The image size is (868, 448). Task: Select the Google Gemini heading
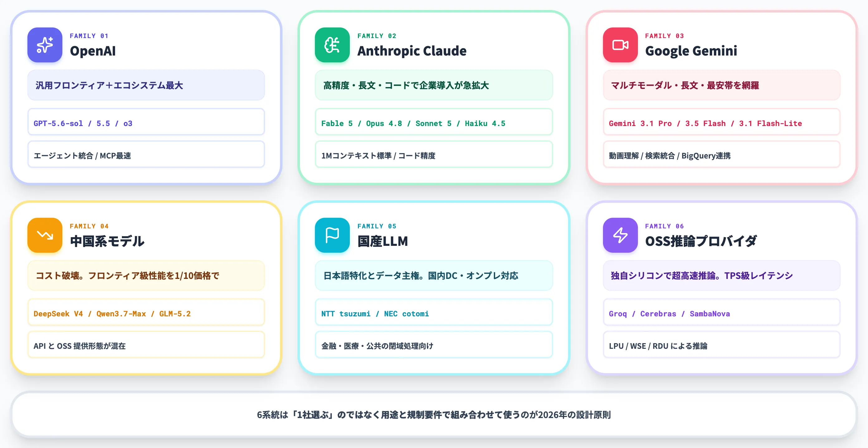[691, 51]
